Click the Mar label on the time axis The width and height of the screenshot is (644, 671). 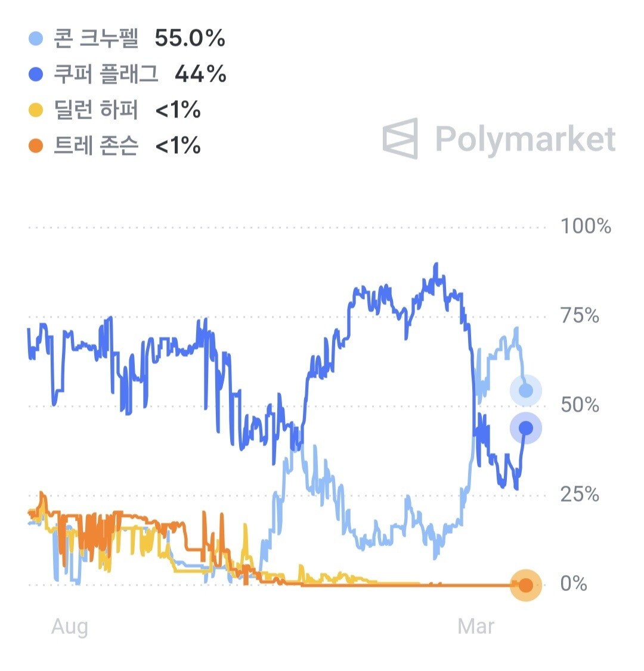pos(476,626)
